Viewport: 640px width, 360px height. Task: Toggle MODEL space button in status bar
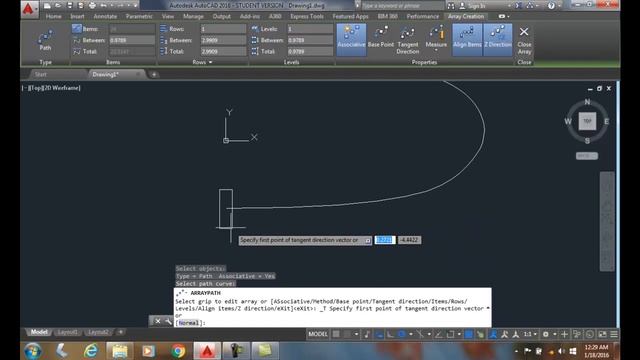[318, 334]
